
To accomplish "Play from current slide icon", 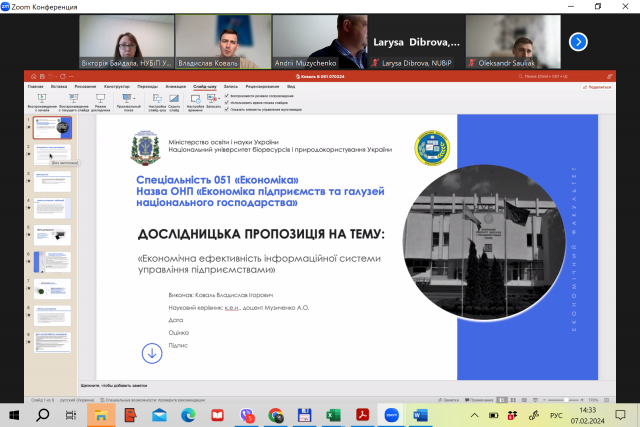I will coord(71,99).
